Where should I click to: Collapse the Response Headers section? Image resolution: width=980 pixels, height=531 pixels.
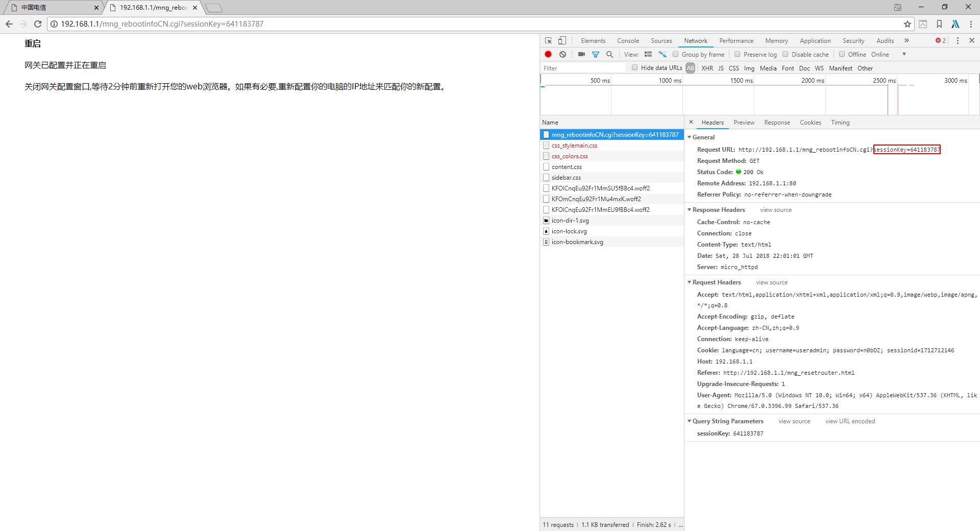coord(690,210)
